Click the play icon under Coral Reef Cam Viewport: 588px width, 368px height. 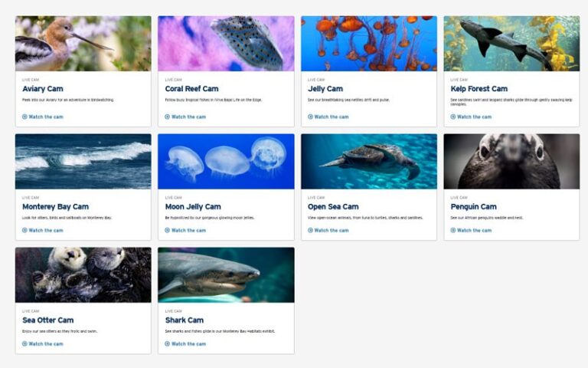(x=167, y=117)
